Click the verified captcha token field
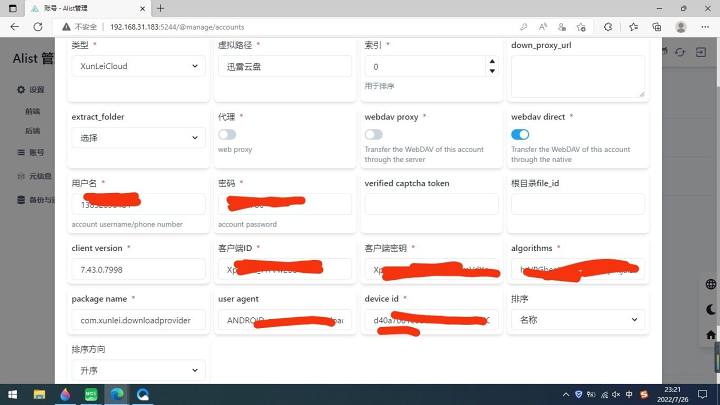The width and height of the screenshot is (720, 405). tap(431, 204)
